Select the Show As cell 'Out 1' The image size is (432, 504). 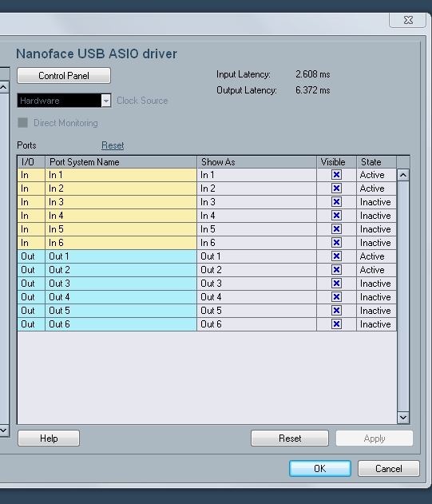pyautogui.click(x=256, y=256)
